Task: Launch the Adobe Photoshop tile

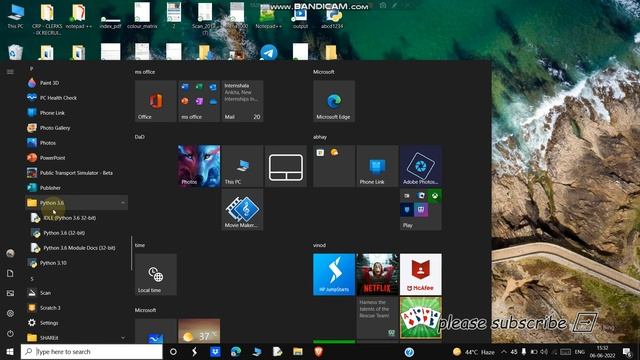Action: (x=421, y=166)
